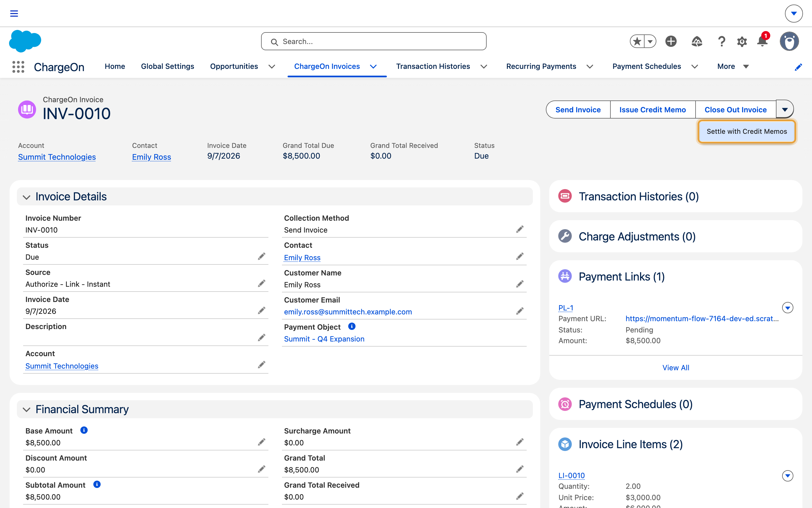
Task: Switch to the Opportunities tab
Action: pos(234,67)
